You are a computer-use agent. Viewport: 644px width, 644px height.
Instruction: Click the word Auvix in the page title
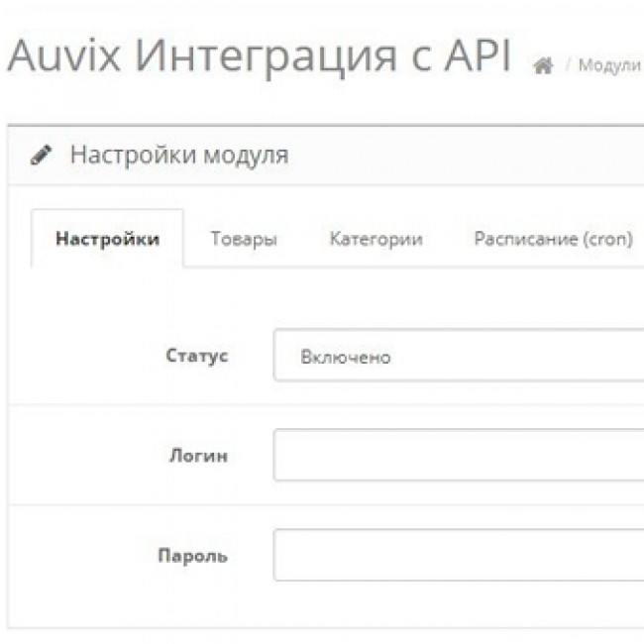click(x=64, y=57)
